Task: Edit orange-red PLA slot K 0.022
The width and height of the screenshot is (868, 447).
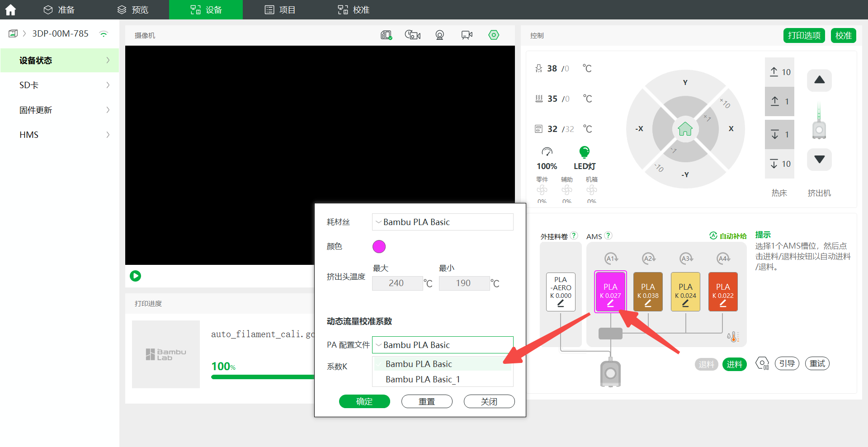Action: (x=723, y=304)
